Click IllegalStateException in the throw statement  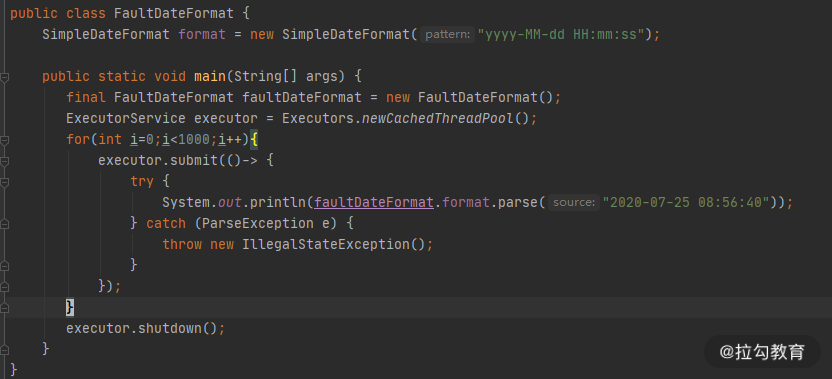point(326,244)
